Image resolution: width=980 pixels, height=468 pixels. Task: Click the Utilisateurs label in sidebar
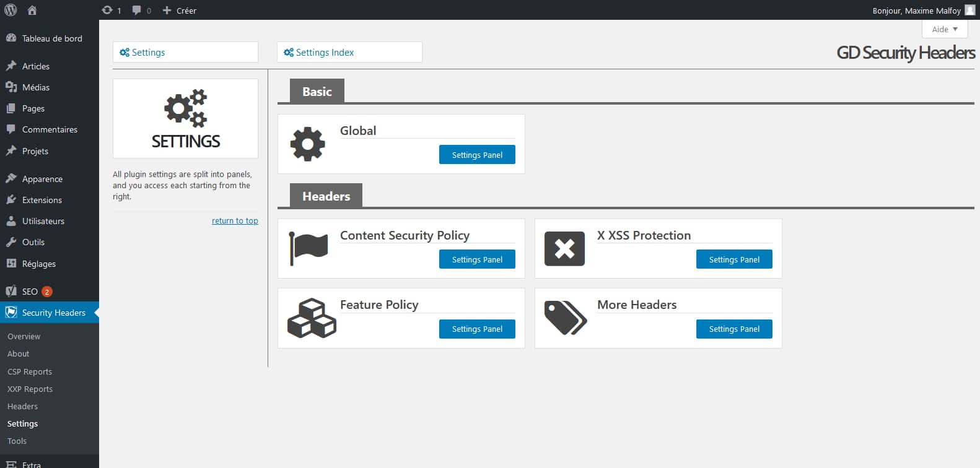(43, 221)
